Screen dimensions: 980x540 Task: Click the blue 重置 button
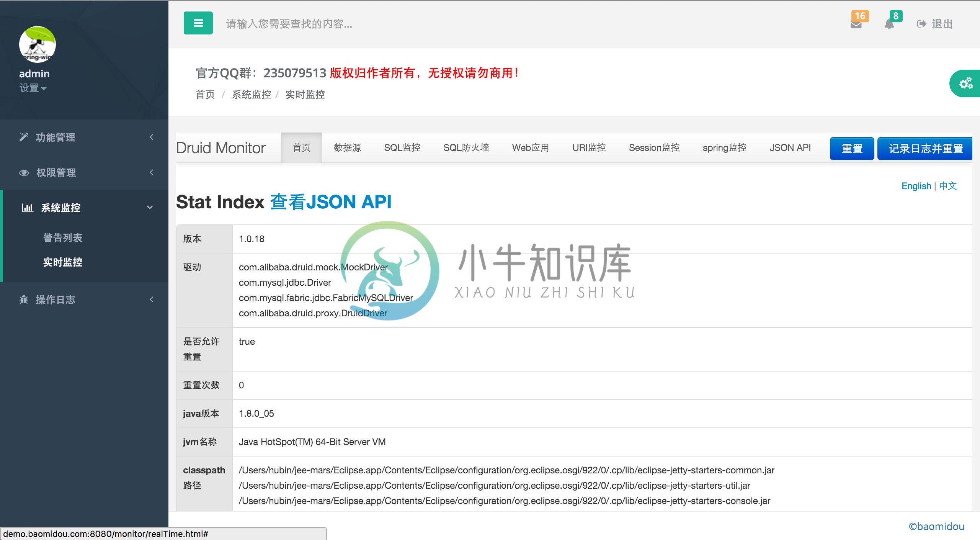coord(852,149)
